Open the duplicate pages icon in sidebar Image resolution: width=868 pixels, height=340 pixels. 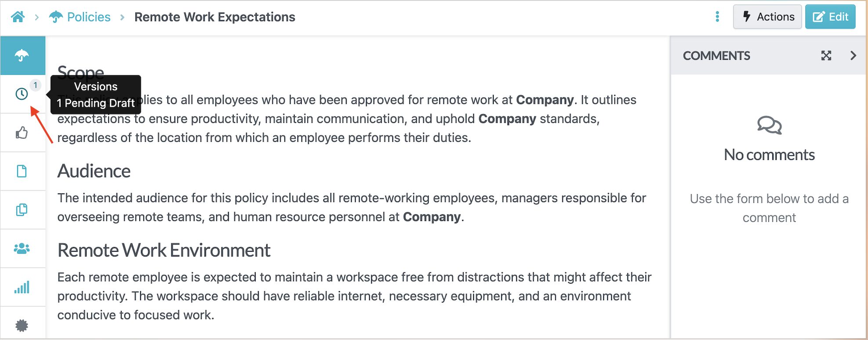coord(22,210)
